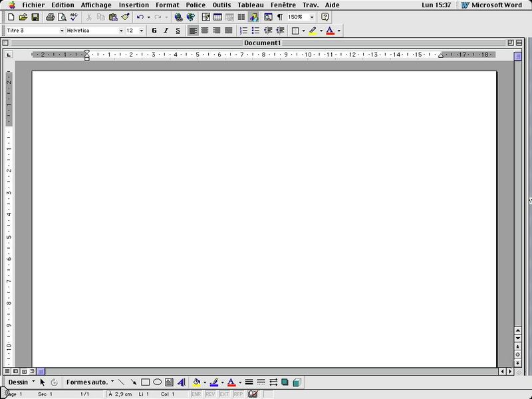
Task: Open the Outils menu
Action: (221, 5)
